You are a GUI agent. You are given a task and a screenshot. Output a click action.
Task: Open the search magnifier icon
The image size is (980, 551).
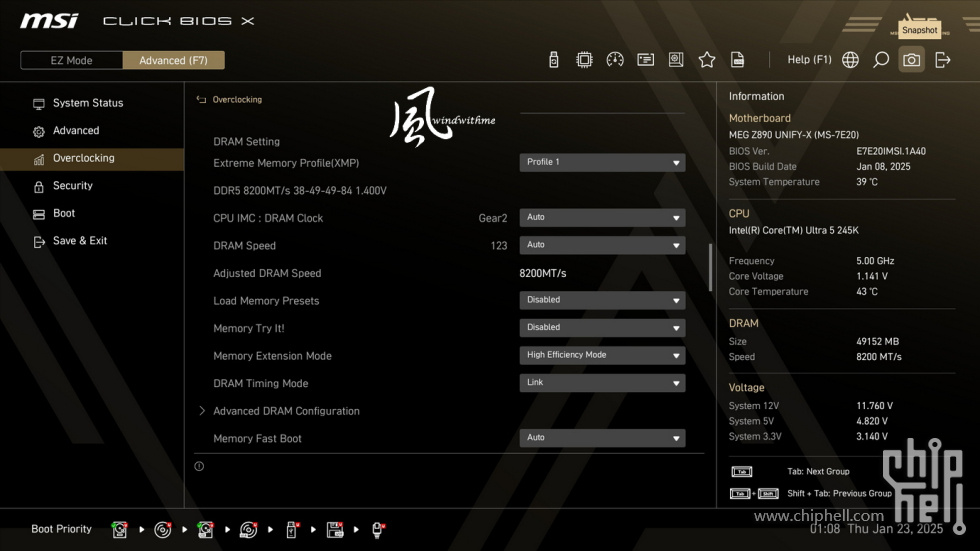click(x=881, y=60)
